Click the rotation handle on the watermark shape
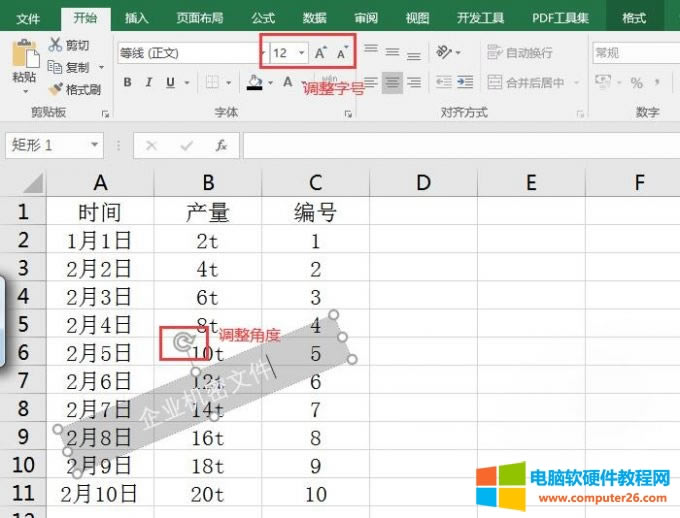680x518 pixels. coord(183,342)
